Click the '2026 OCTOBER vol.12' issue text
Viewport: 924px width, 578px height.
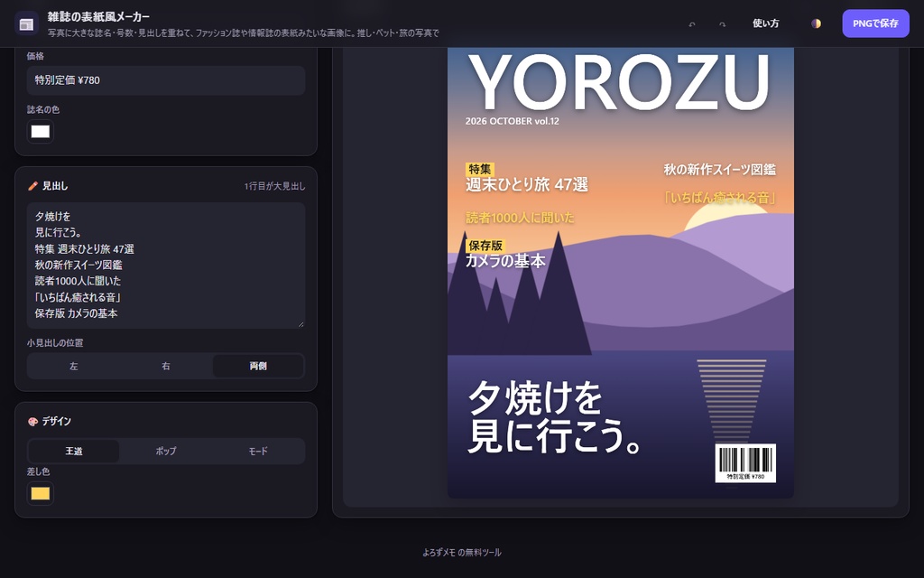(x=513, y=121)
